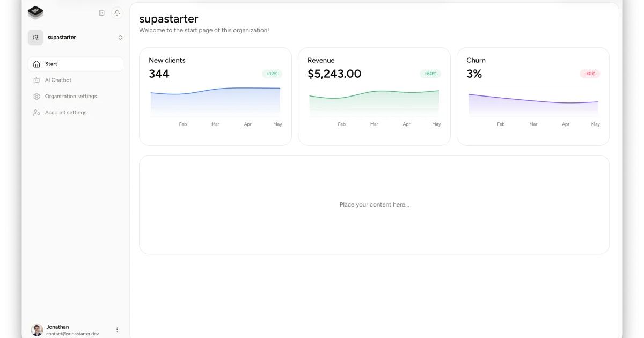Image resolution: width=644 pixels, height=338 pixels.
Task: Click the Jonathan user name
Action: (x=57, y=327)
